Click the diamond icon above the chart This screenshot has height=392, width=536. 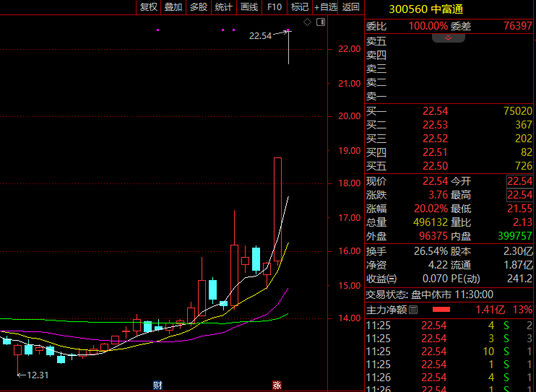click(307, 22)
